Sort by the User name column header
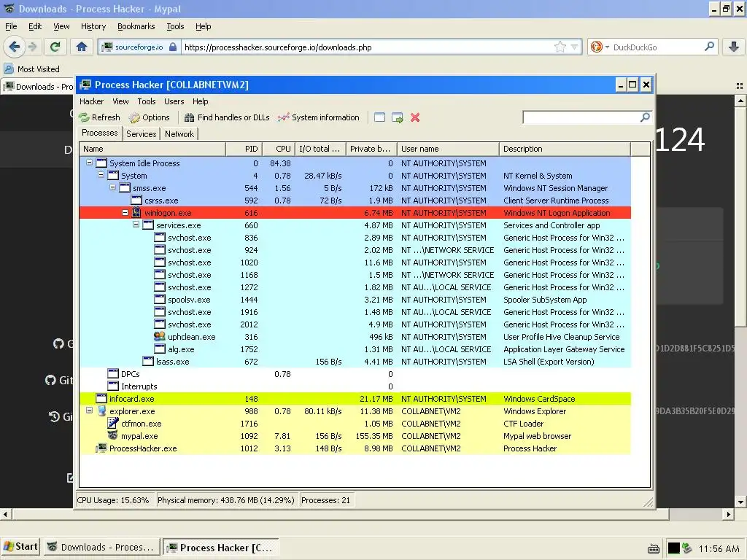The height and width of the screenshot is (560, 747). click(x=449, y=149)
